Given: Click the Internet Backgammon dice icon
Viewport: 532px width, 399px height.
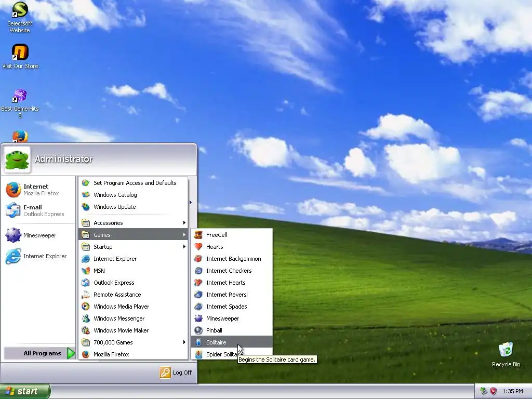Looking at the screenshot, I should 198,259.
